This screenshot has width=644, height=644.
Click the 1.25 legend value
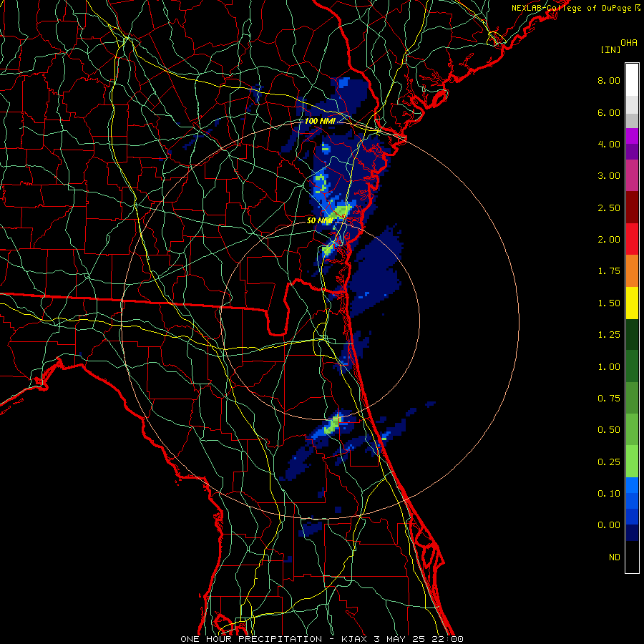click(609, 335)
